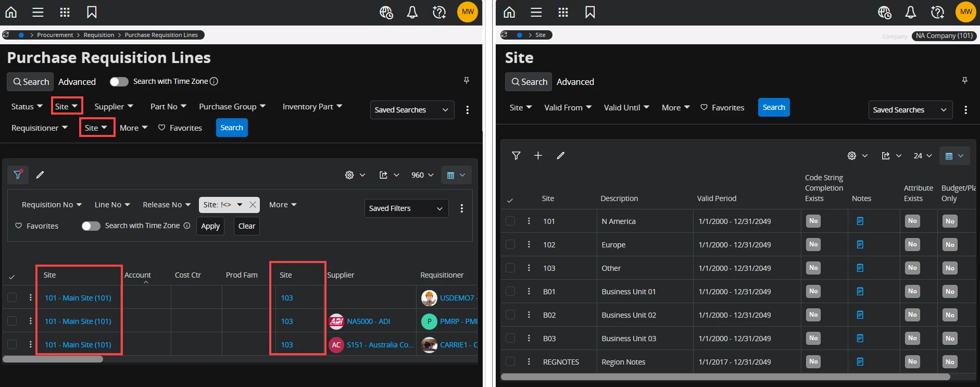Click the bookmark icon in Purchase Requisition Lines window

point(92,12)
